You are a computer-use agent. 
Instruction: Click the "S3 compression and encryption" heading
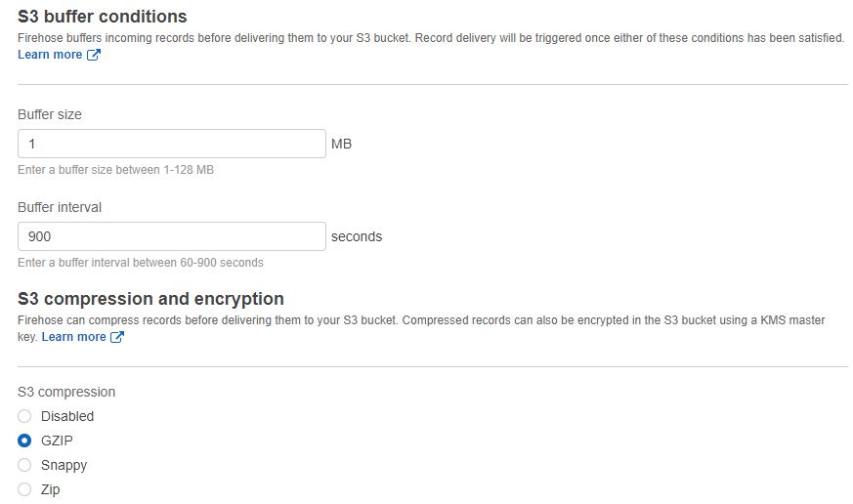(x=150, y=299)
